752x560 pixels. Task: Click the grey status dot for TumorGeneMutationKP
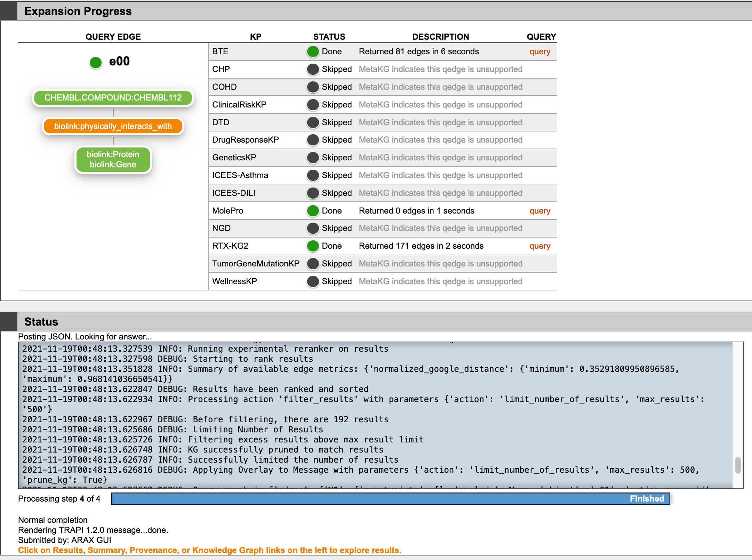coord(313,264)
